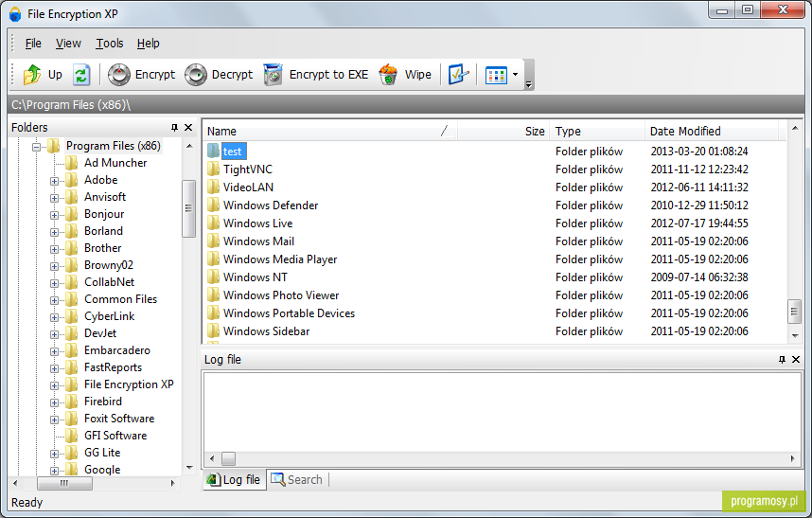Image resolution: width=812 pixels, height=518 pixels.
Task: Click the Decrypt toolbar icon
Action: click(x=196, y=75)
